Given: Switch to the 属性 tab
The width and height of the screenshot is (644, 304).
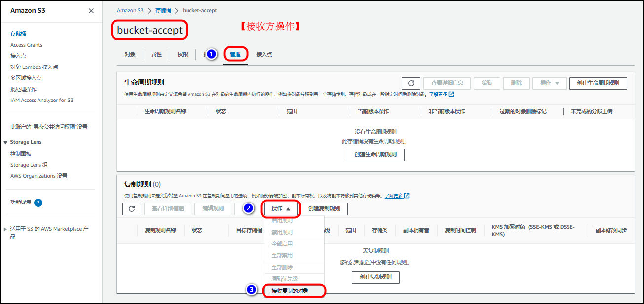Looking at the screenshot, I should 156,54.
